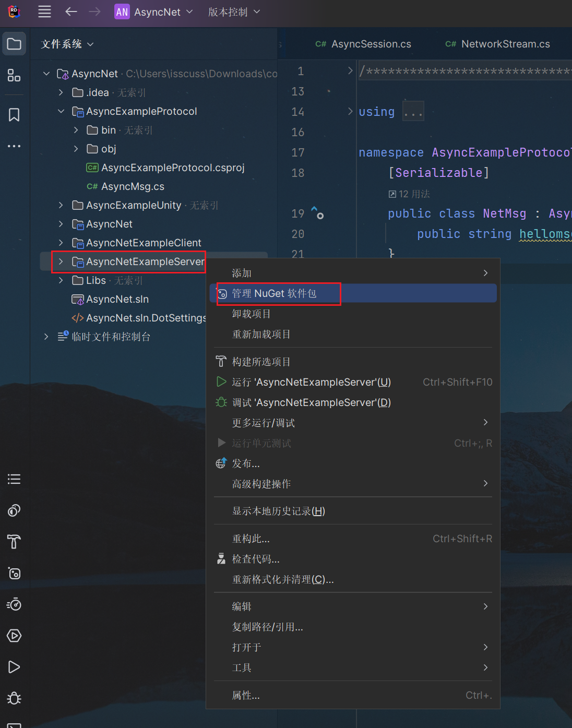Select 检查代码... entry
Image resolution: width=572 pixels, height=728 pixels.
353,559
